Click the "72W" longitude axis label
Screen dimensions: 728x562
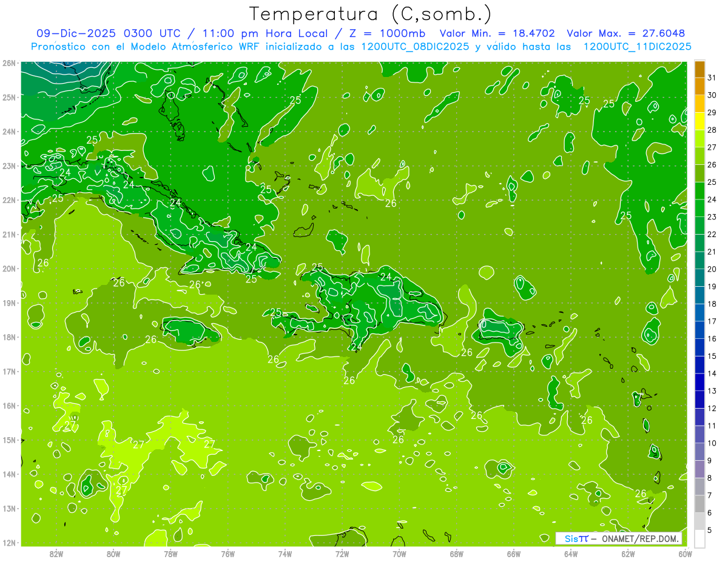(342, 554)
